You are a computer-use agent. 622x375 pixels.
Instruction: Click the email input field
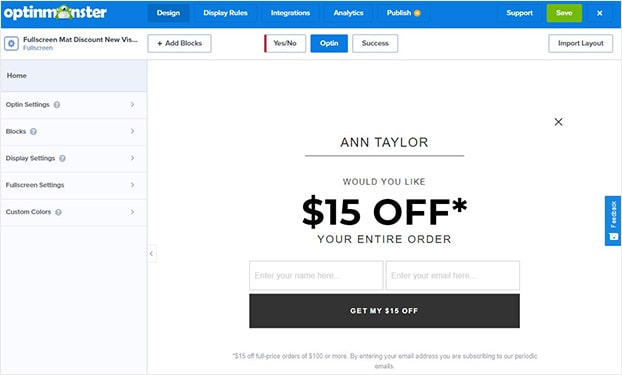453,275
